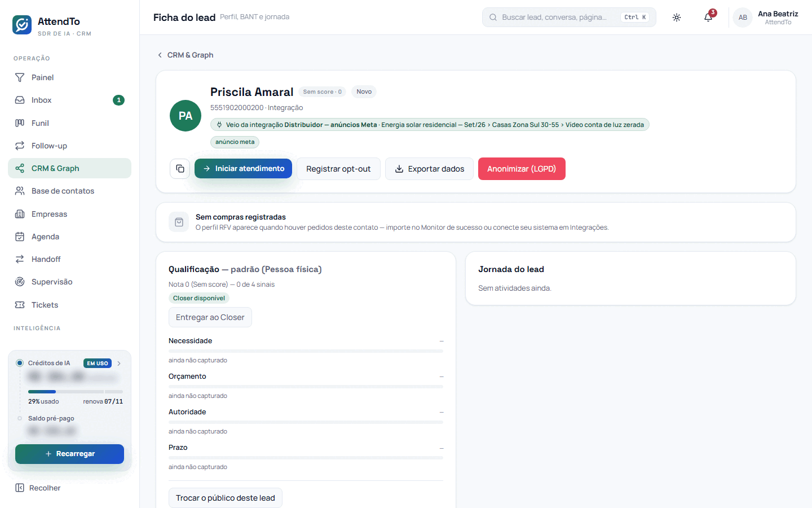Screen dimensions: 812x508
Task: Click the shopping bag icon near Sem compras
Action: [x=179, y=222]
